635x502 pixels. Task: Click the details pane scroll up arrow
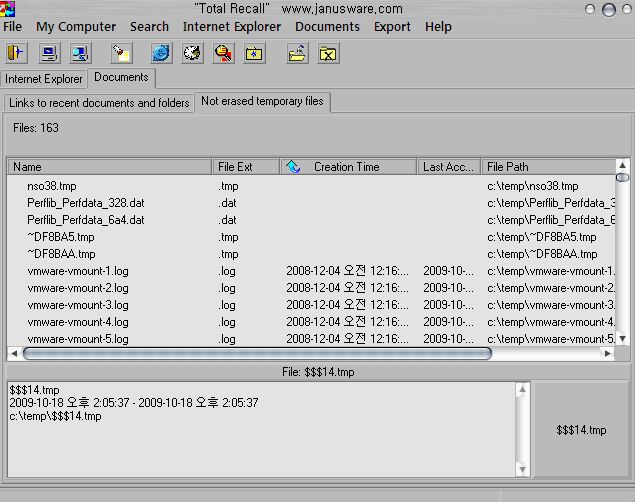click(522, 389)
